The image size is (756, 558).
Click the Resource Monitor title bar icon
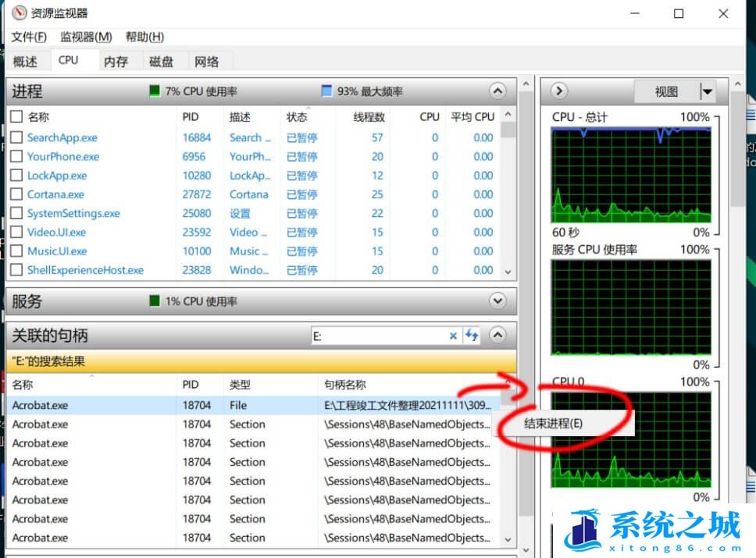point(20,13)
